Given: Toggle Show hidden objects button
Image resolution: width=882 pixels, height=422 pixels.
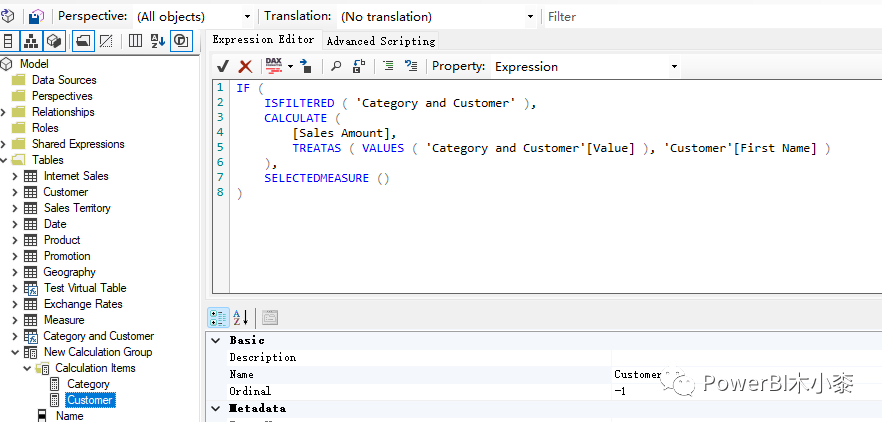Looking at the screenshot, I should pyautogui.click(x=106, y=41).
